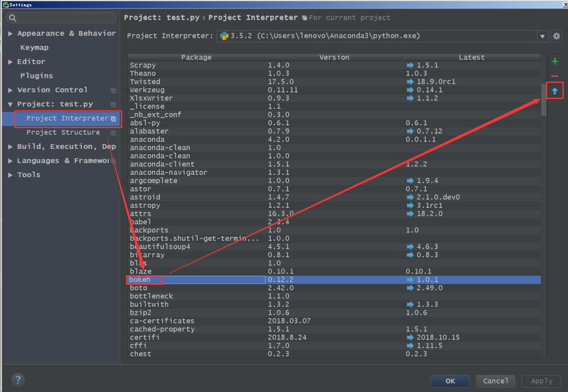
Task: Open the Project Interpreter dropdown arrow
Action: [x=542, y=36]
